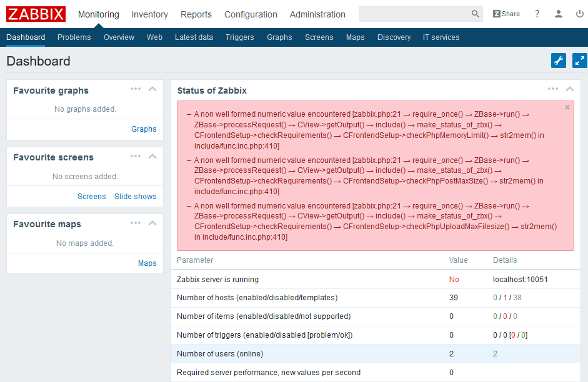
Task: Click the 'Zabbix server is running' row
Action: [376, 280]
